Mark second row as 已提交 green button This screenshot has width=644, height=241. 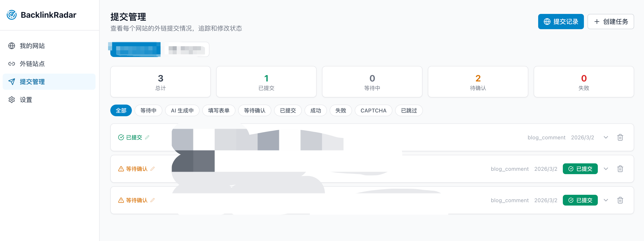point(580,169)
